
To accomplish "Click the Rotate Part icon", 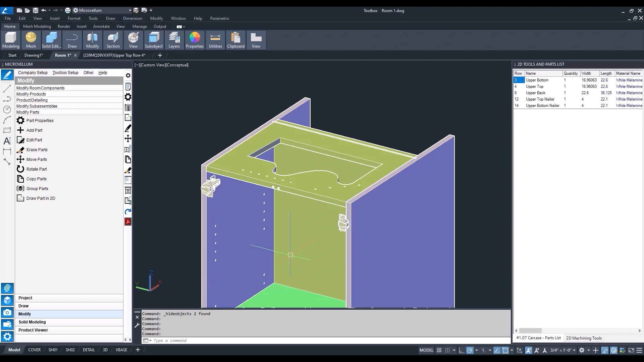I will pos(20,169).
